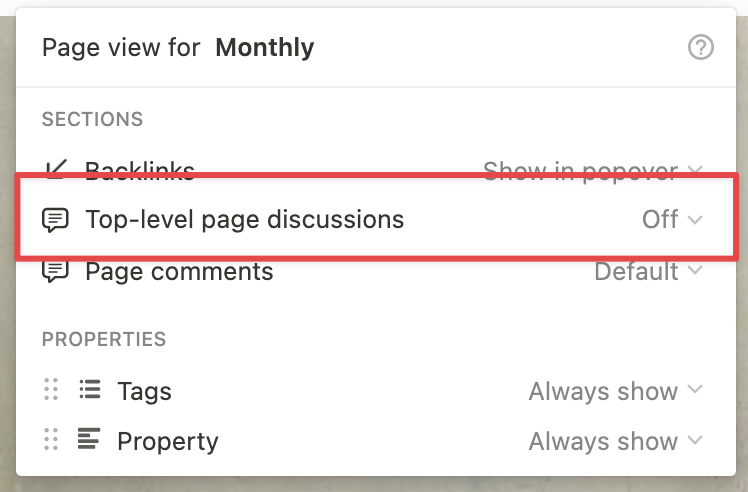Click the Tags property name
Viewport: 748px width, 492px height.
click(144, 391)
